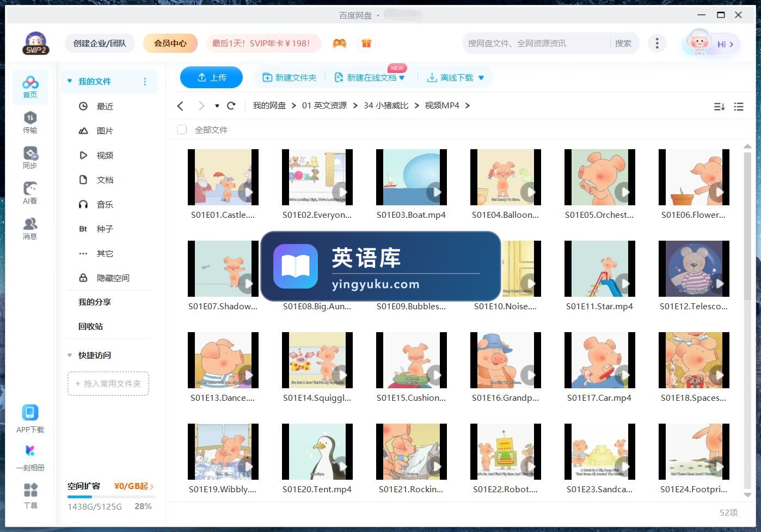Click 拖入常用文件夹 drop box

108,384
